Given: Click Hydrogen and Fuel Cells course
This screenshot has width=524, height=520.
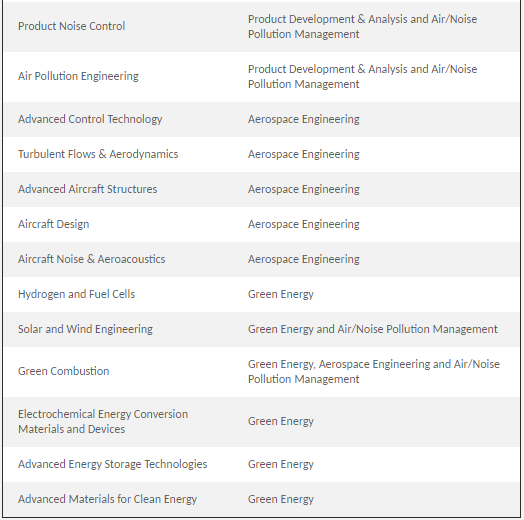Looking at the screenshot, I should click(x=77, y=294).
